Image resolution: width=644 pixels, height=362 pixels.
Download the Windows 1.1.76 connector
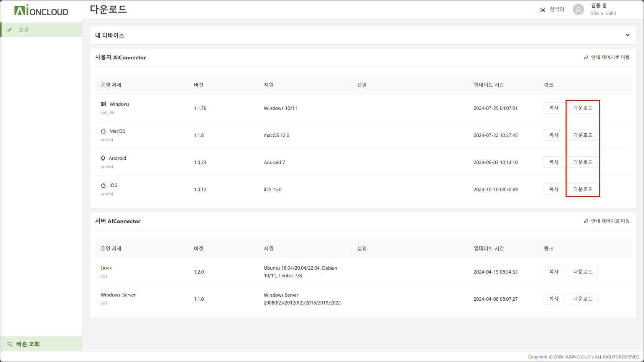point(582,108)
